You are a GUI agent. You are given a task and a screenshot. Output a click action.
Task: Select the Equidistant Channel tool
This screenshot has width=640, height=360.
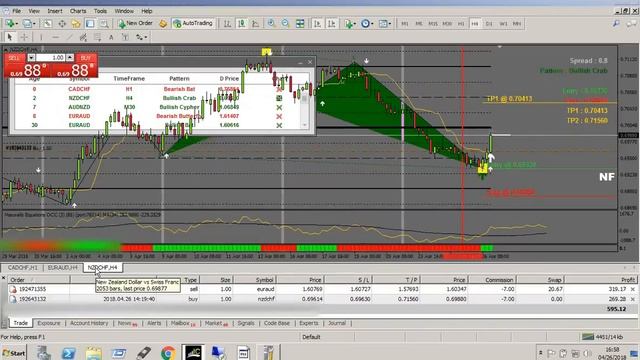point(83,37)
